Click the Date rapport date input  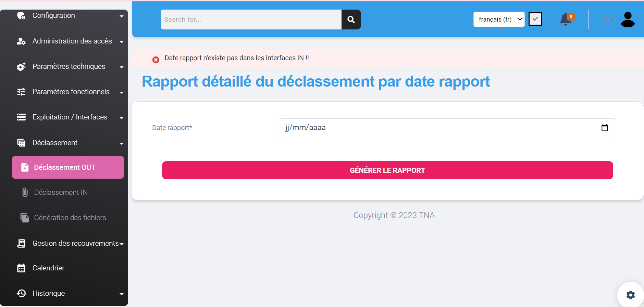(x=438, y=128)
